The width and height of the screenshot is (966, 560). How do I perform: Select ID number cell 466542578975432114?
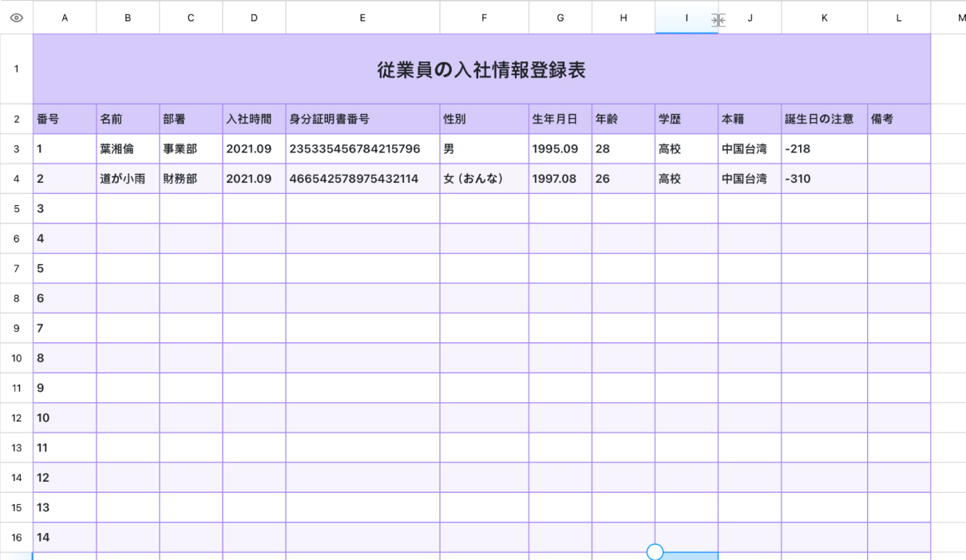pyautogui.click(x=362, y=179)
